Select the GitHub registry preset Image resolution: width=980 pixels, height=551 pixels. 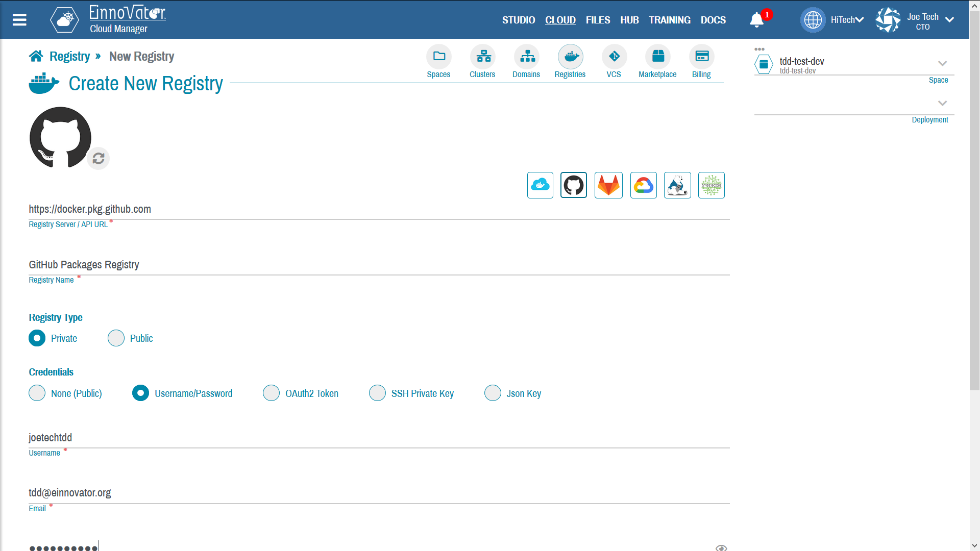(x=574, y=185)
